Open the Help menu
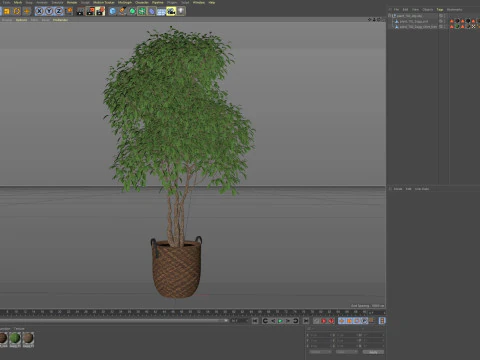480x360 pixels. click(212, 2)
